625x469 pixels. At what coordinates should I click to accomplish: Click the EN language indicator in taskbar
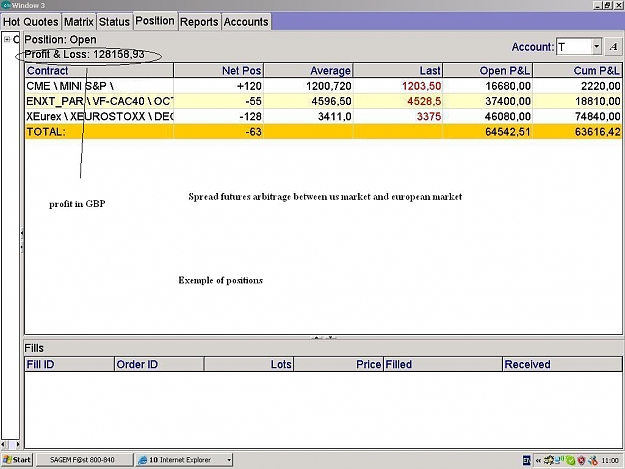click(x=527, y=461)
